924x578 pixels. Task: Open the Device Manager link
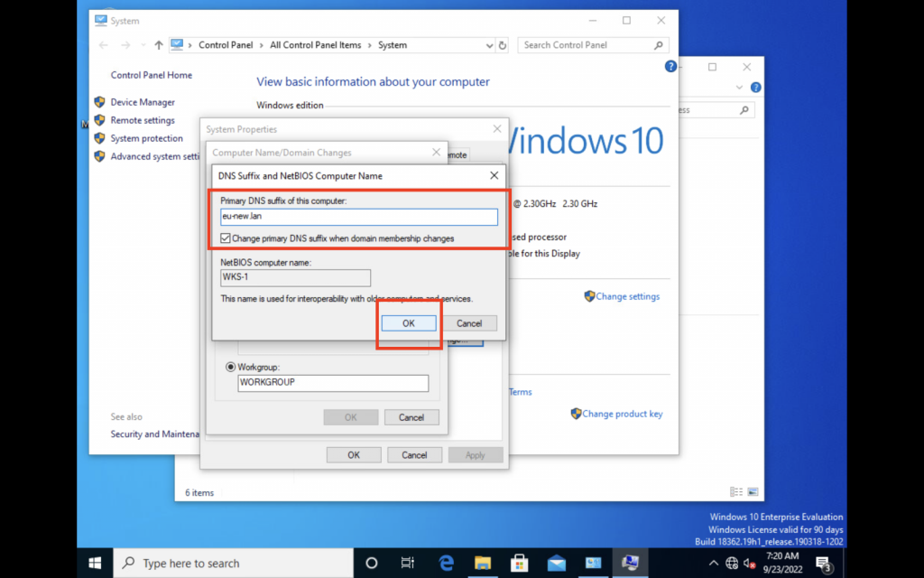(143, 102)
